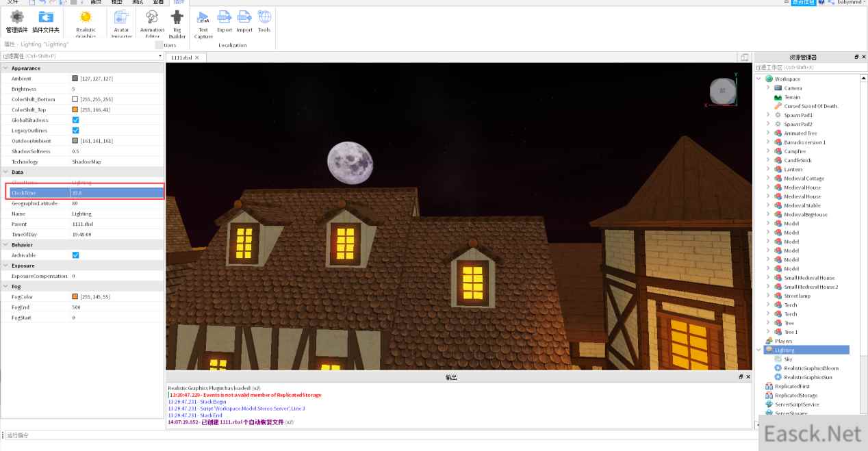The height and width of the screenshot is (451, 868).
Task: Click the OutdoorAmbient color swatch
Action: [x=75, y=141]
